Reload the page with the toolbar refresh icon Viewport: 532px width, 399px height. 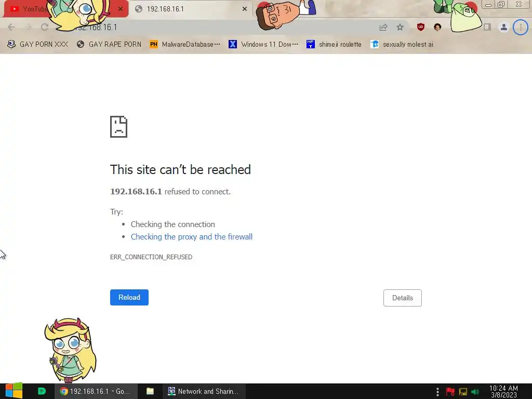[x=45, y=27]
